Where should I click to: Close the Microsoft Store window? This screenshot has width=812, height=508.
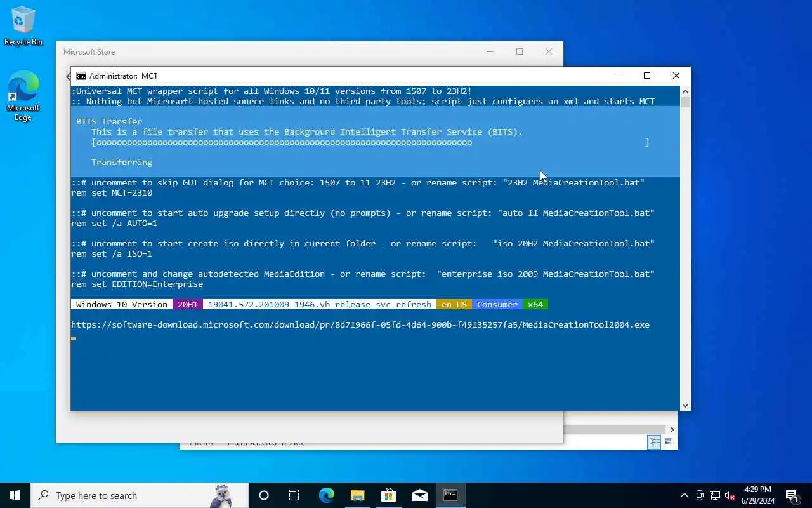(549, 51)
